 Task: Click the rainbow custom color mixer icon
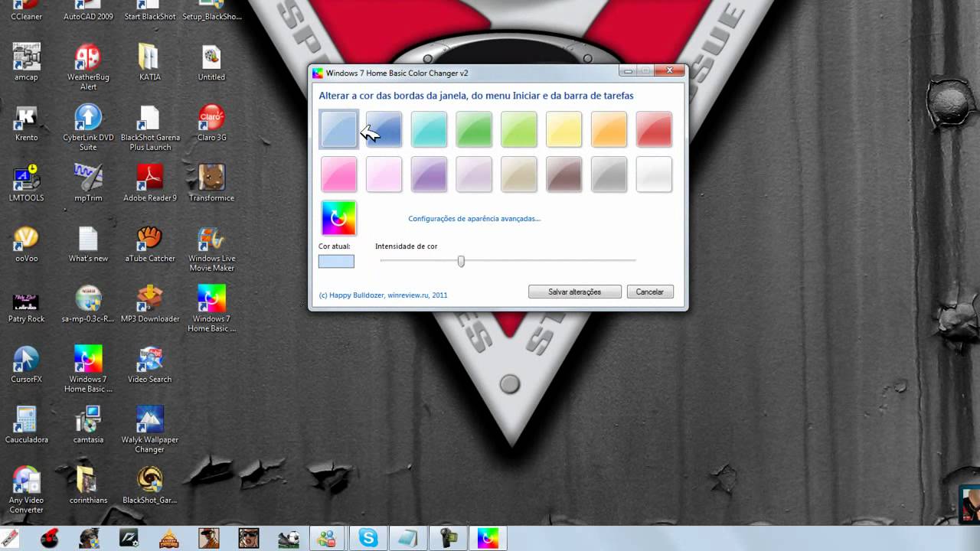click(338, 218)
